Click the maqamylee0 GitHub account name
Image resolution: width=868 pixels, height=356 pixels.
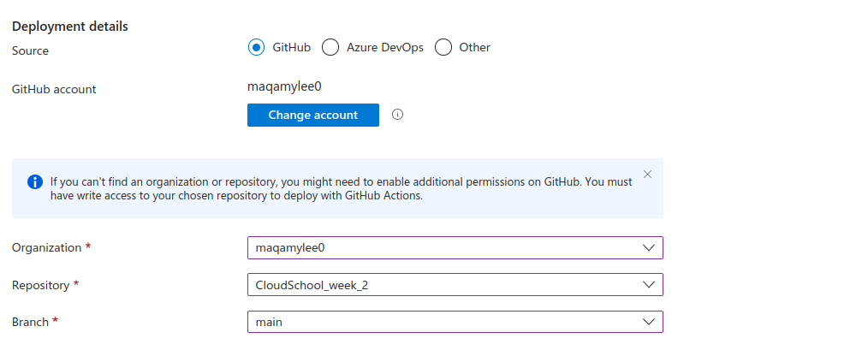284,86
